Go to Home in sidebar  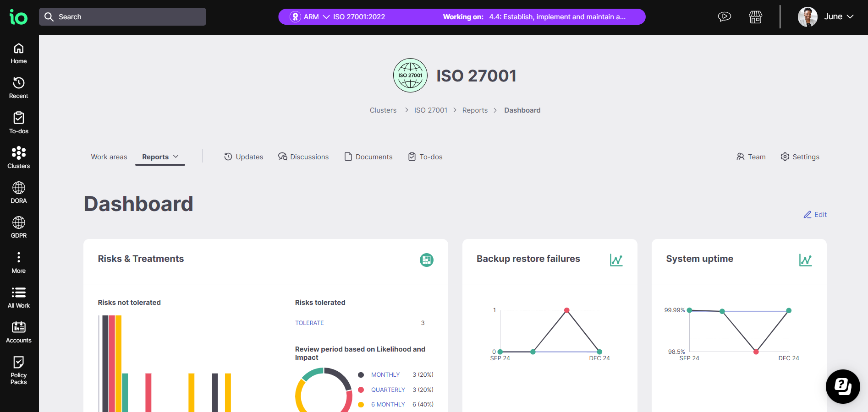(x=19, y=54)
